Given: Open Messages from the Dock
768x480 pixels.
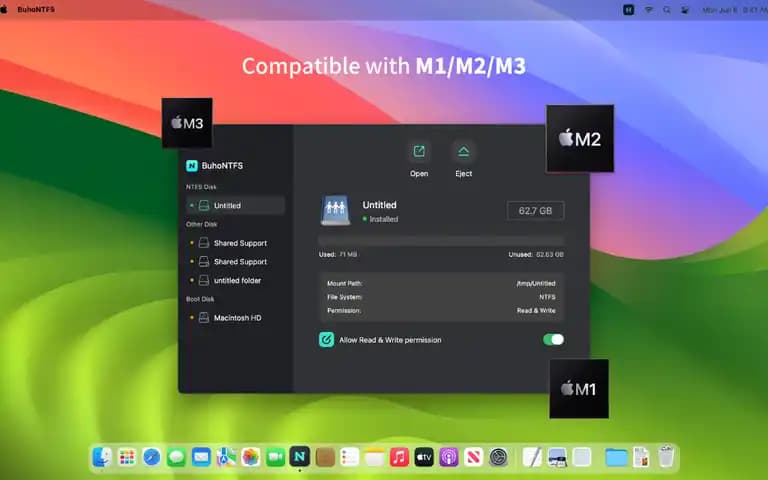Looking at the screenshot, I should tap(176, 457).
